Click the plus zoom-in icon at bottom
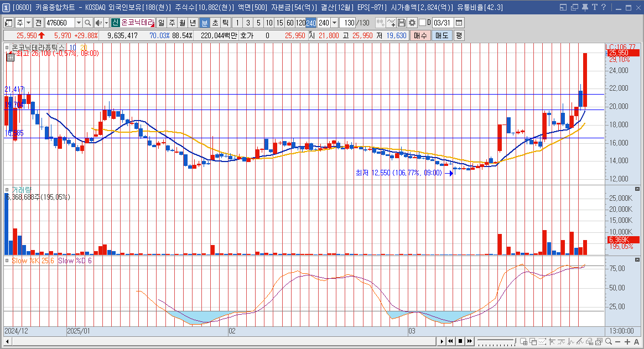This screenshot has width=644, height=349. (x=627, y=342)
